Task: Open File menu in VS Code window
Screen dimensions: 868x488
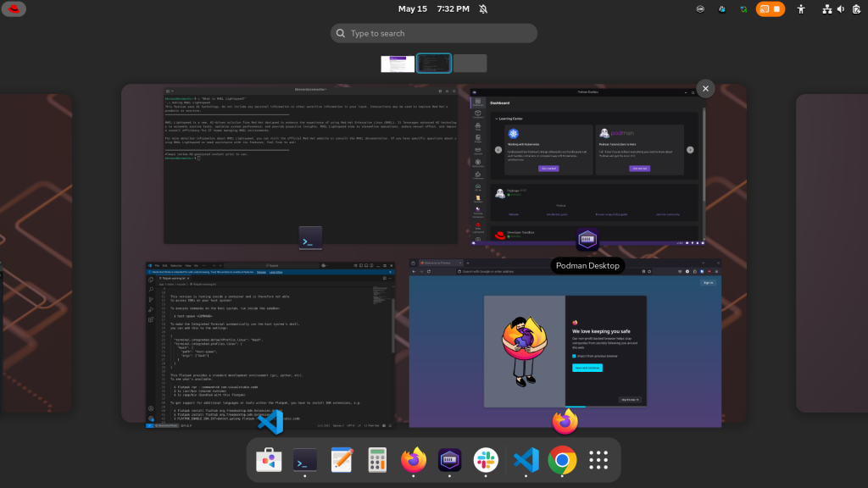Action: coord(157,265)
